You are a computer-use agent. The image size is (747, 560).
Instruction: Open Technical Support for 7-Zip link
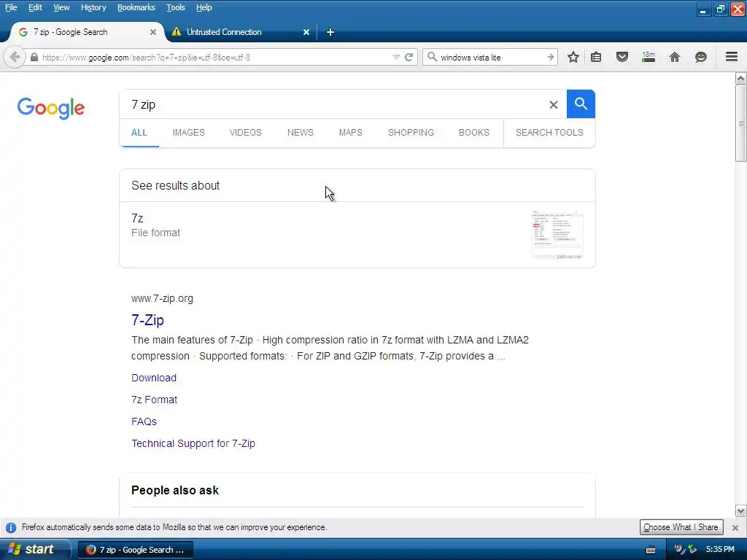193,443
